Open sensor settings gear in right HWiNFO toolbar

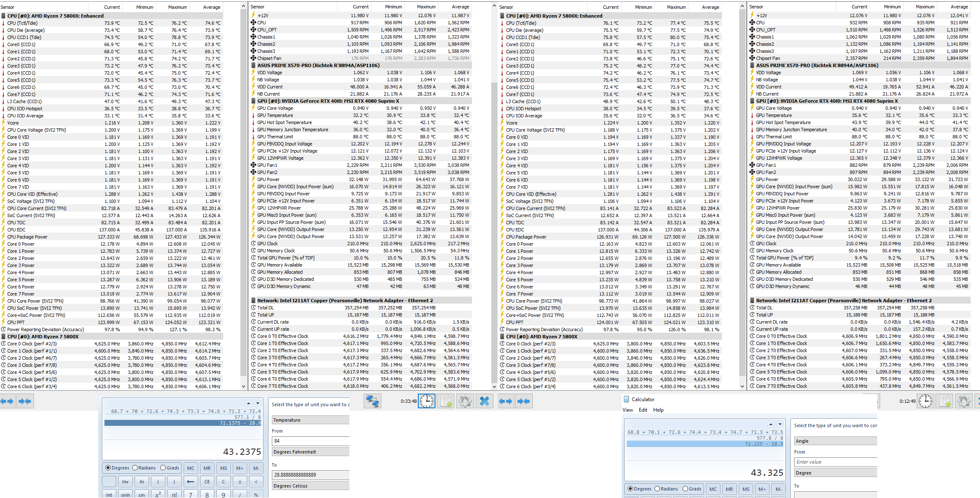pyautogui.click(x=964, y=401)
